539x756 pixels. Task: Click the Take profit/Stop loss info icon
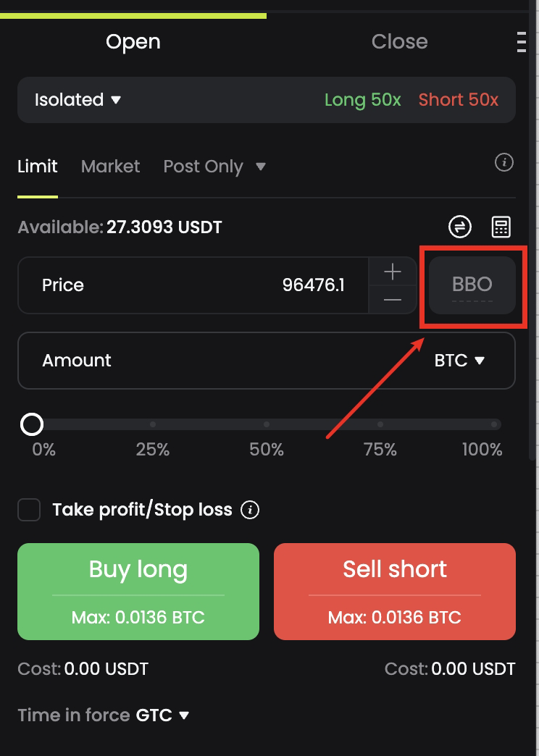[250, 510]
